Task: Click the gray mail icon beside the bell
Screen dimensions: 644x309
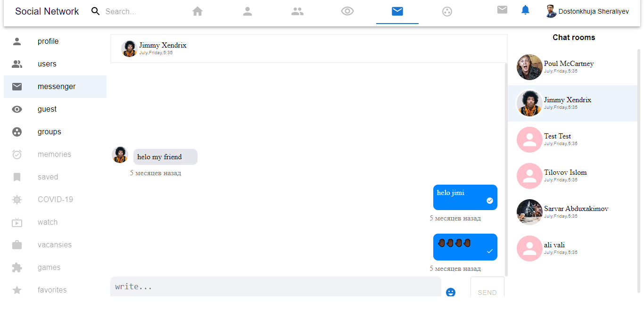Action: 502,9
